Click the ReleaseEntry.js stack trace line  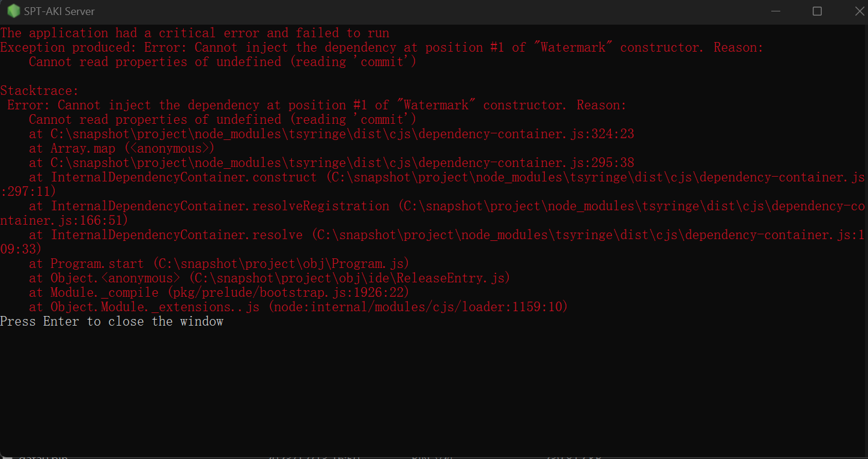pos(270,278)
